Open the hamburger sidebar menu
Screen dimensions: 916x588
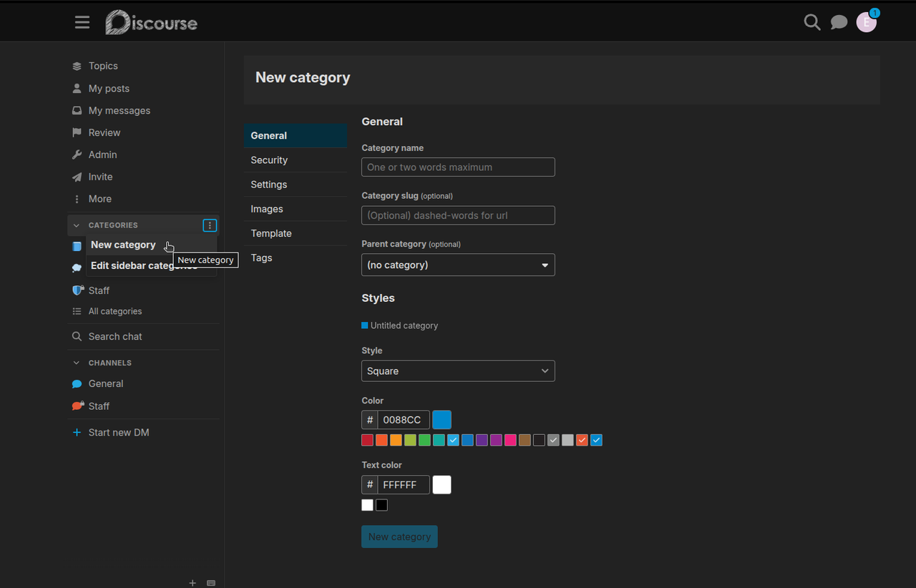click(x=82, y=21)
